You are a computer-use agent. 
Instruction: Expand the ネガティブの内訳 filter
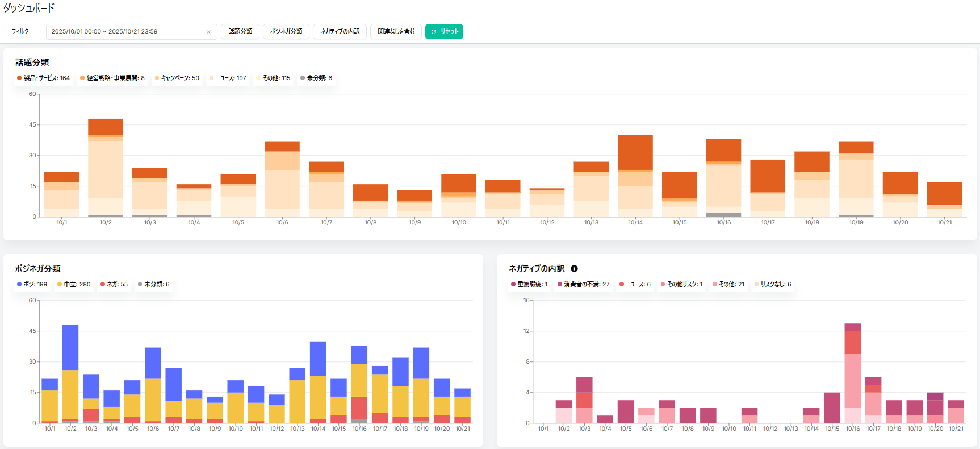pos(340,32)
